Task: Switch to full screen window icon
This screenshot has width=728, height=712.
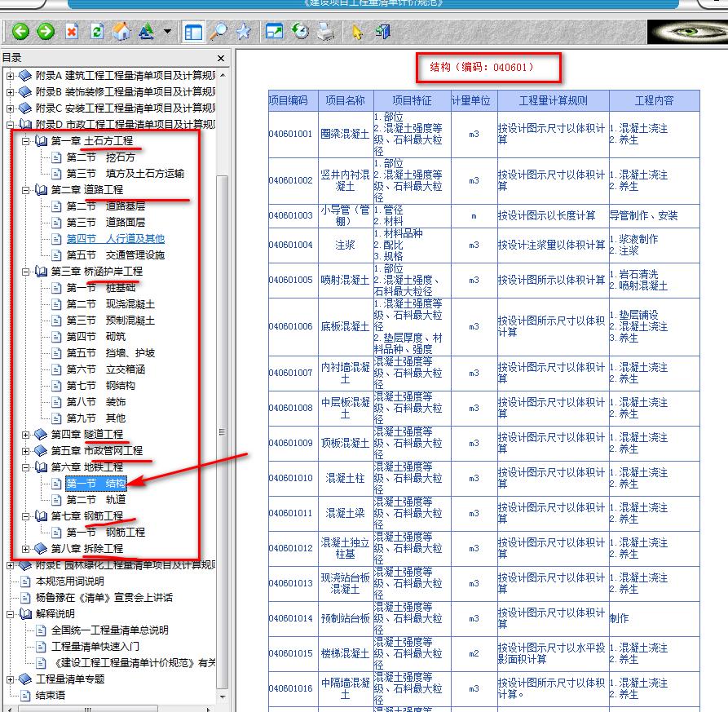Action: coord(274,32)
